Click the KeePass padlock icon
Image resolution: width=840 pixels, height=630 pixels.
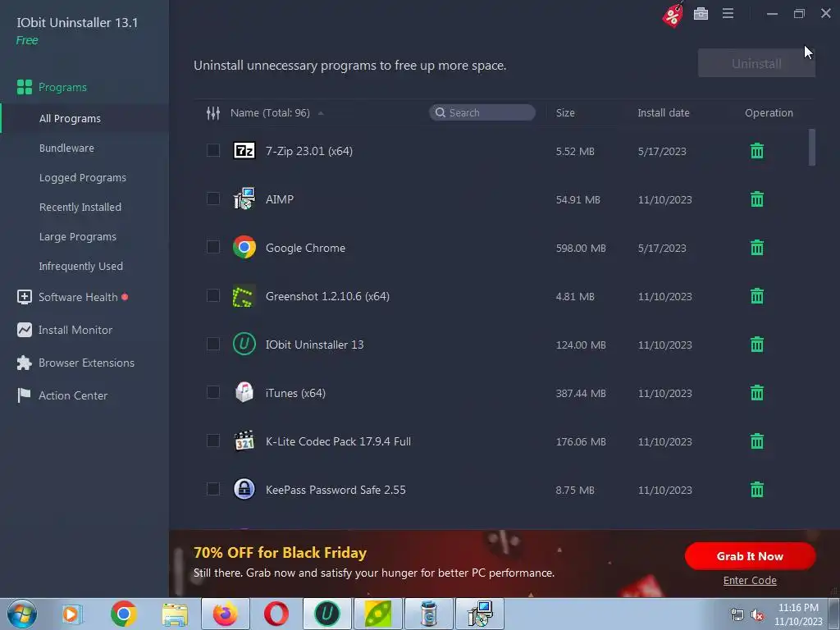[244, 489]
